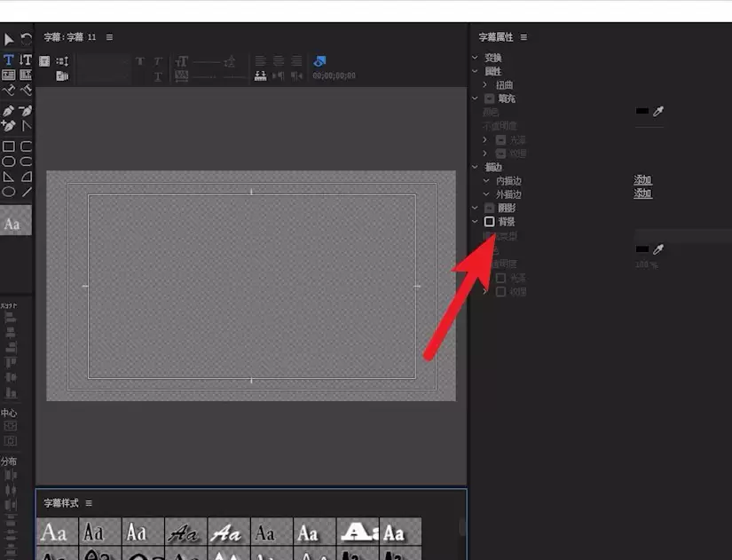Toggle the 填充 (Fill) checkbox
The width and height of the screenshot is (732, 560).
pos(489,99)
